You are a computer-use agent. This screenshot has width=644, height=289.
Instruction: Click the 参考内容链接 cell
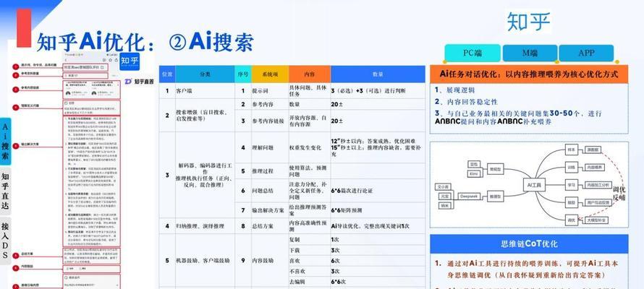coord(270,121)
